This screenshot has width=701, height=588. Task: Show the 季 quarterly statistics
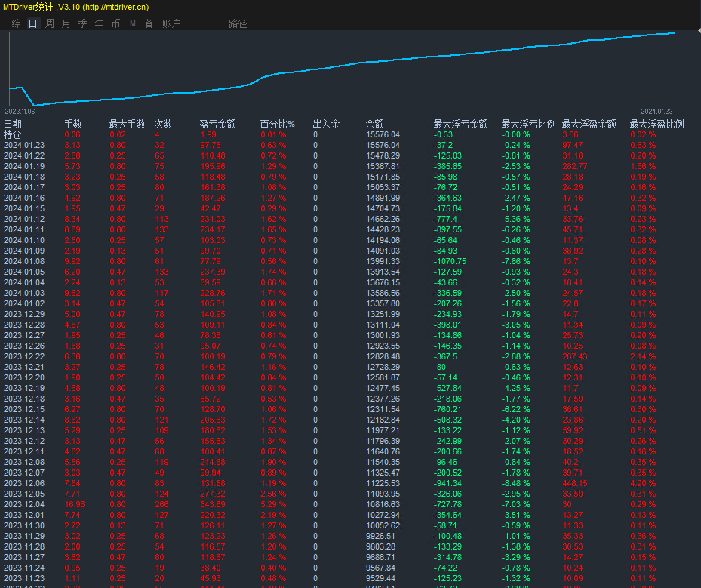(x=82, y=23)
